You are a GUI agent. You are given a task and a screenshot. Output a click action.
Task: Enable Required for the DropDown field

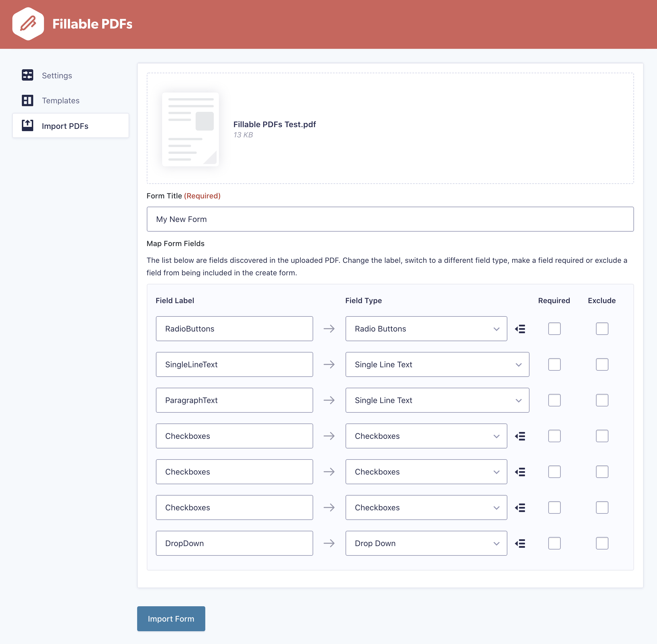[x=554, y=543]
